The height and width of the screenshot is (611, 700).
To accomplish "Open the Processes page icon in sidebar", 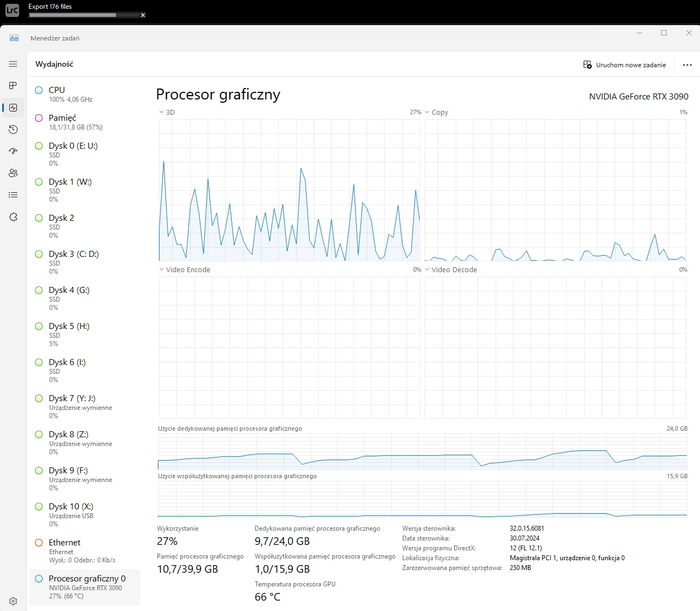I will 13,86.
